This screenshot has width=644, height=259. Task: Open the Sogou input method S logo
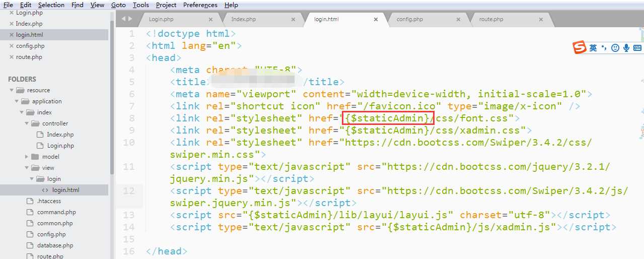click(x=580, y=48)
